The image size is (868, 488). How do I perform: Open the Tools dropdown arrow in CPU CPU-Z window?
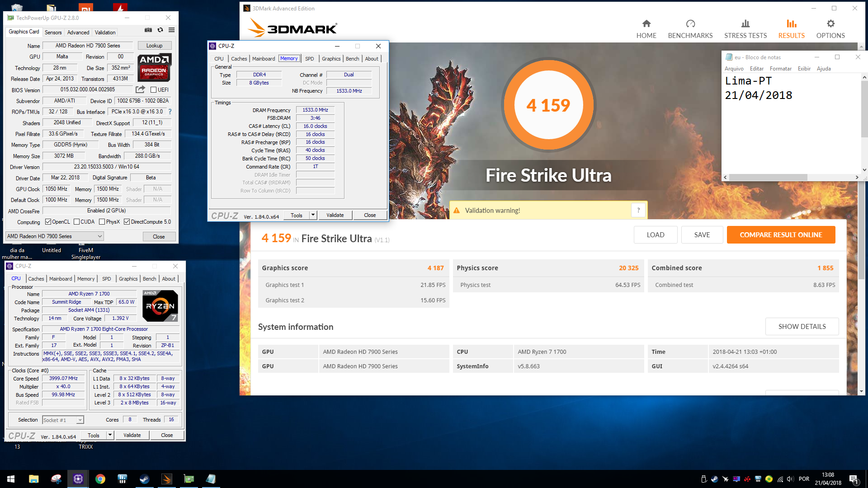[110, 435]
